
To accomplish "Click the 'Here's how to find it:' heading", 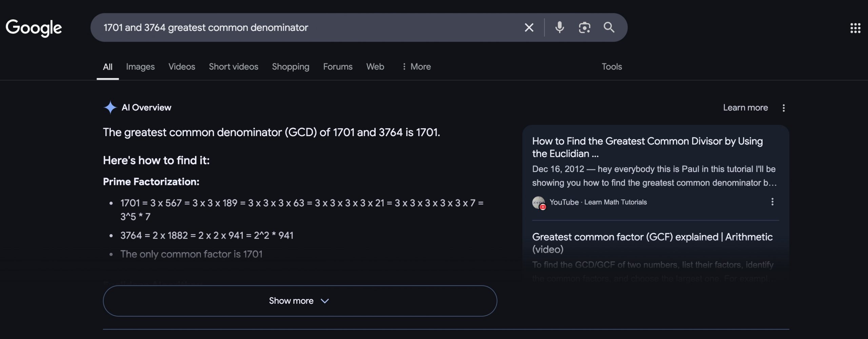I will pos(156,161).
